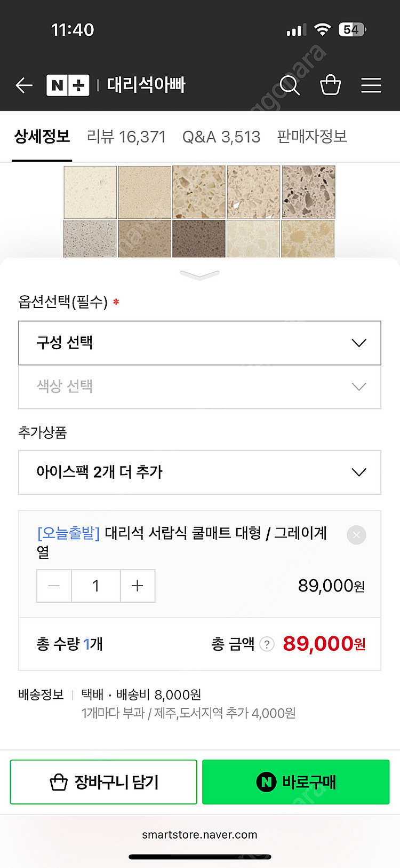The width and height of the screenshot is (400, 868).
Task: Open the search magnifier icon
Action: [290, 85]
